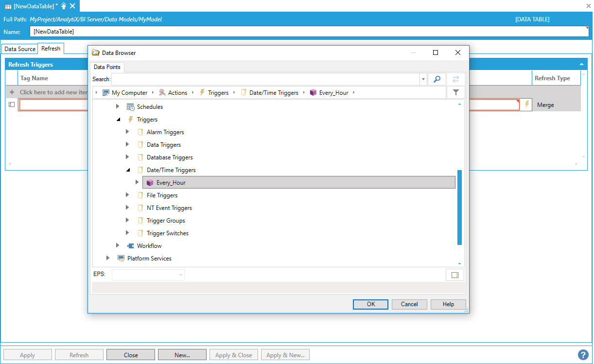
Task: Open the blue help question mark icon
Action: (583, 355)
